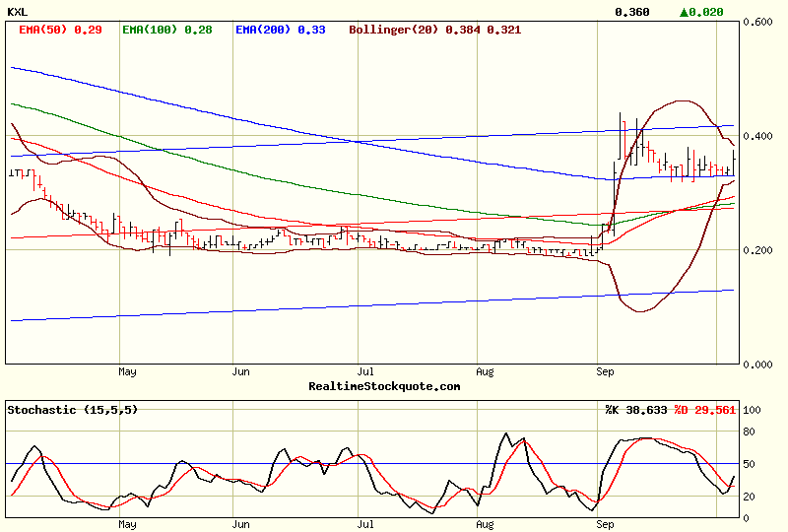Image resolution: width=788 pixels, height=532 pixels.
Task: Click the KXL ticker symbol label
Action: click(18, 12)
